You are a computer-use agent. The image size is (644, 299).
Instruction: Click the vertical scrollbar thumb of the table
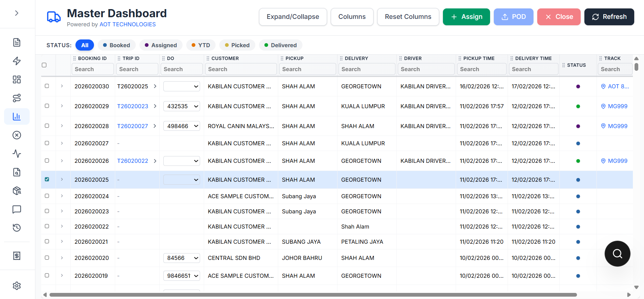coord(636,66)
